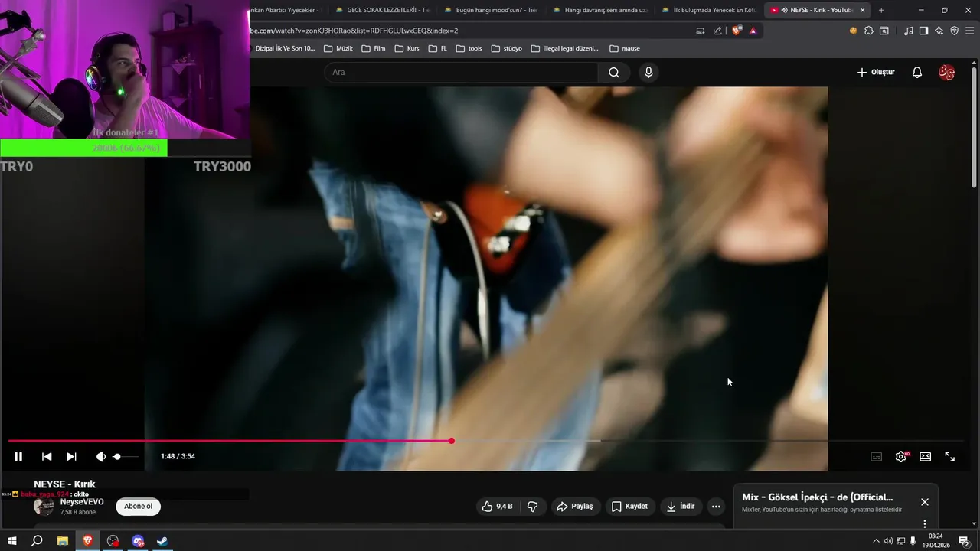Click the music note playlist icon
980x551 pixels.
pyautogui.click(x=908, y=31)
